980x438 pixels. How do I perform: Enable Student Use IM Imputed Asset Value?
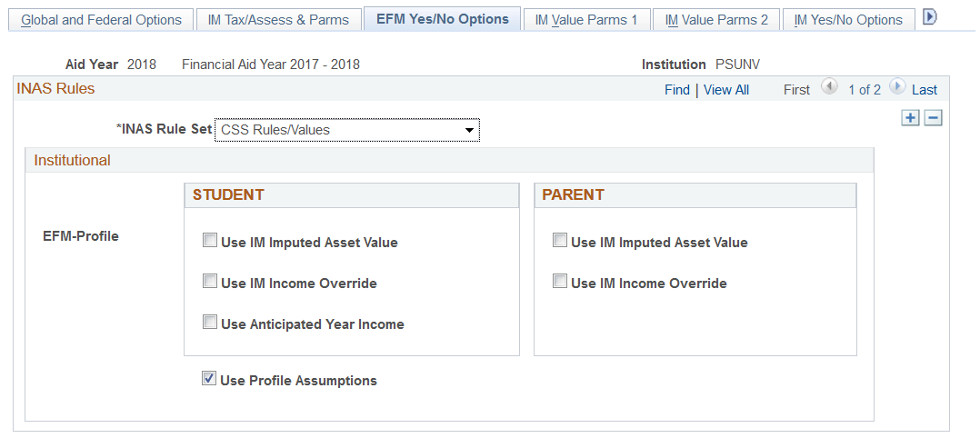point(210,242)
